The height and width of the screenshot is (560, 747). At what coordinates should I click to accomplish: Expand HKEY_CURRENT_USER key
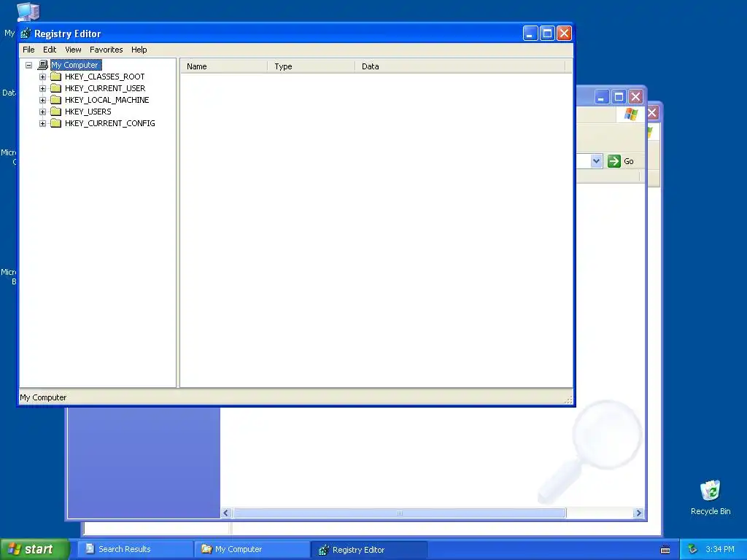click(42, 88)
